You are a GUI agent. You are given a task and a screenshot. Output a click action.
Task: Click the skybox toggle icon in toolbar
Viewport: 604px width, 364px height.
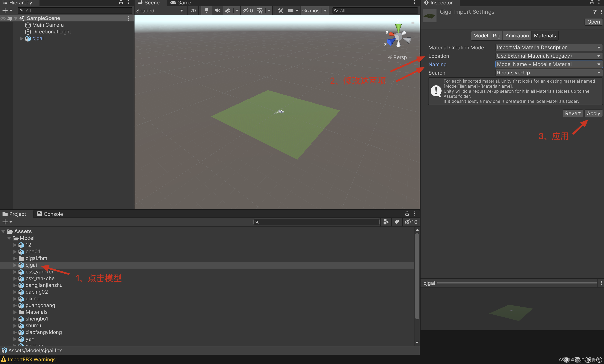click(226, 10)
